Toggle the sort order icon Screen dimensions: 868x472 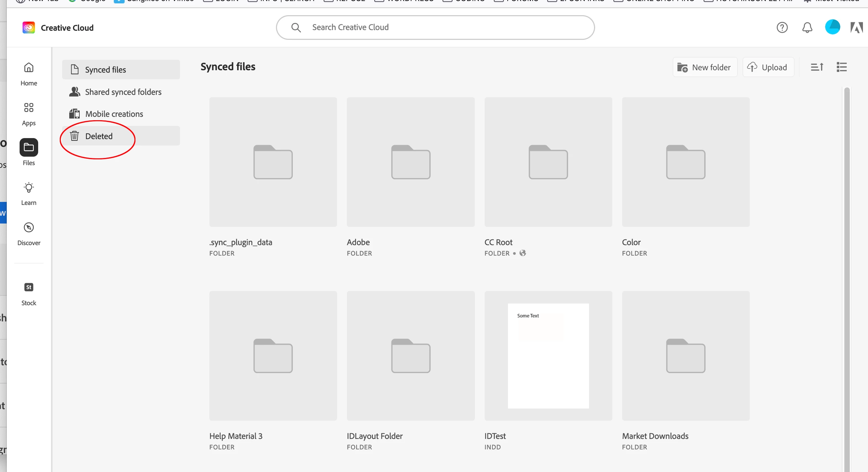[x=817, y=67]
